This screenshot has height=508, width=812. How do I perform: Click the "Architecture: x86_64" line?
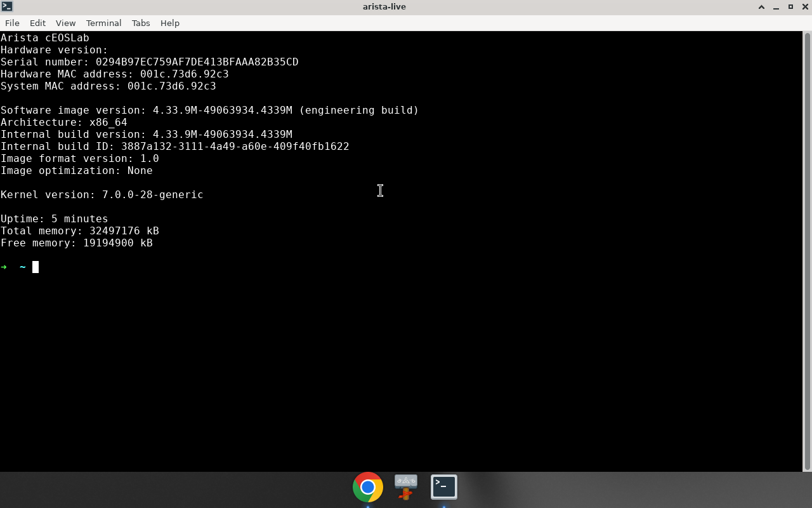(x=64, y=123)
